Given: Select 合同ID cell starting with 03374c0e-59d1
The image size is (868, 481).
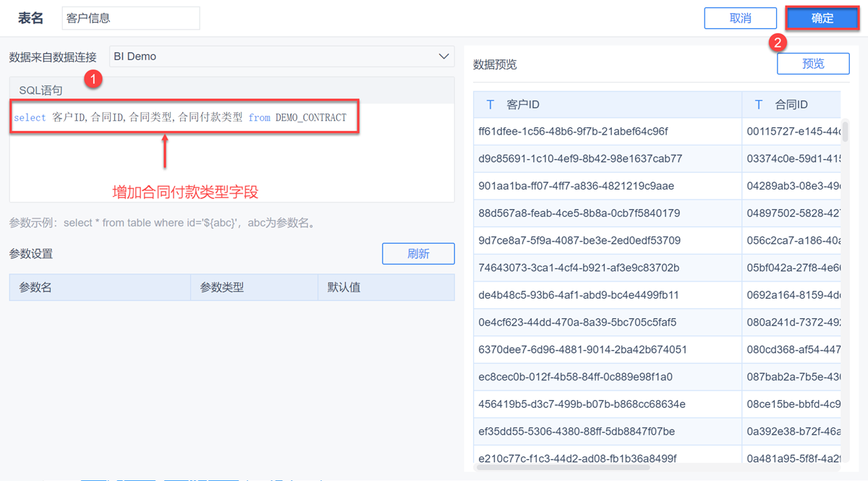Looking at the screenshot, I should [x=791, y=158].
